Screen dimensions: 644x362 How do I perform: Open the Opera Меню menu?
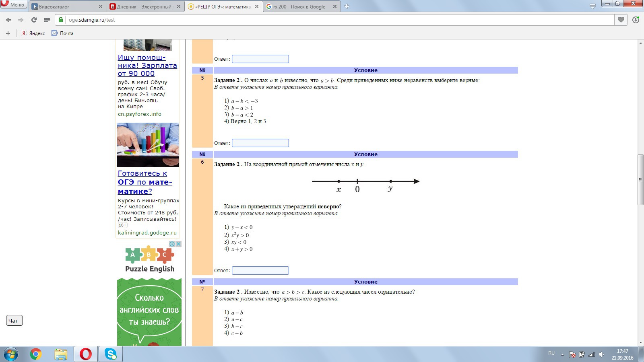(14, 4)
